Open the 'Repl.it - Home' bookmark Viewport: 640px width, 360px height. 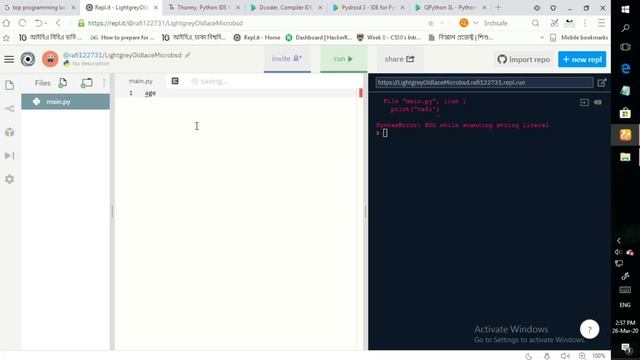pyautogui.click(x=257, y=37)
